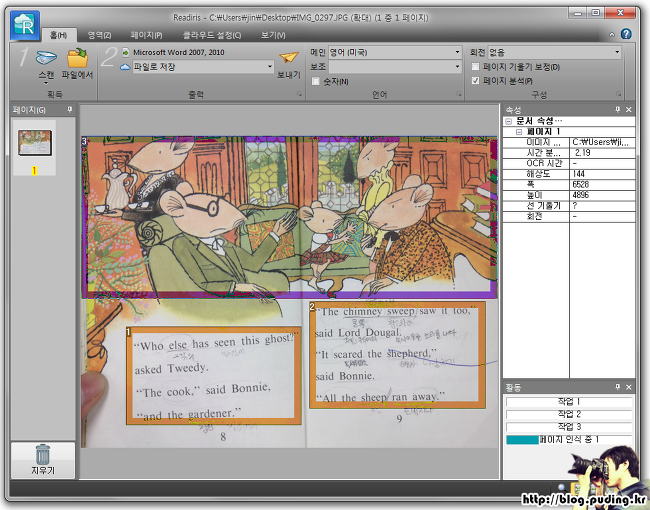650x510 pixels.
Task: Collapse the 페이지 1 tree node
Action: click(x=519, y=132)
